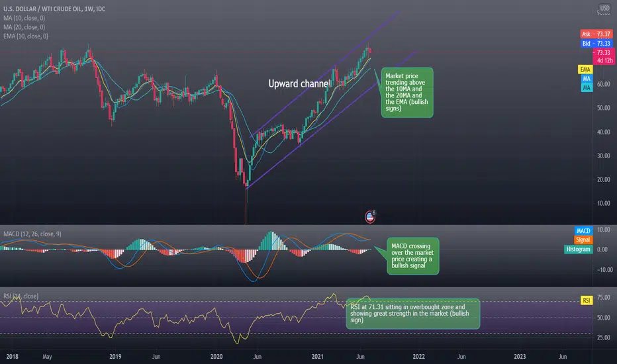This screenshot has width=617, height=364.
Task: Click the orange Signal scale label
Action: tap(583, 240)
